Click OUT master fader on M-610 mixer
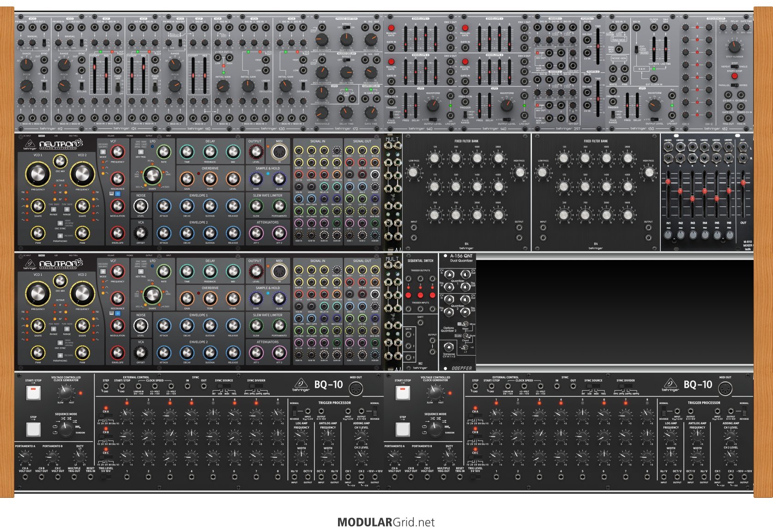The image size is (773, 532). point(743,183)
